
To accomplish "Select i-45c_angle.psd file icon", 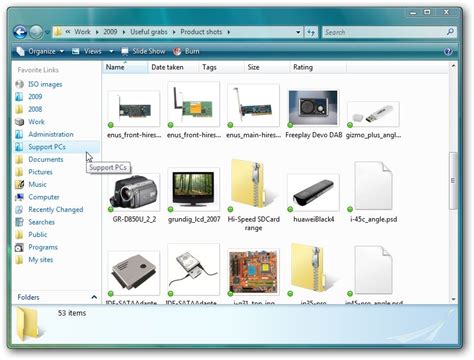I will click(x=373, y=186).
